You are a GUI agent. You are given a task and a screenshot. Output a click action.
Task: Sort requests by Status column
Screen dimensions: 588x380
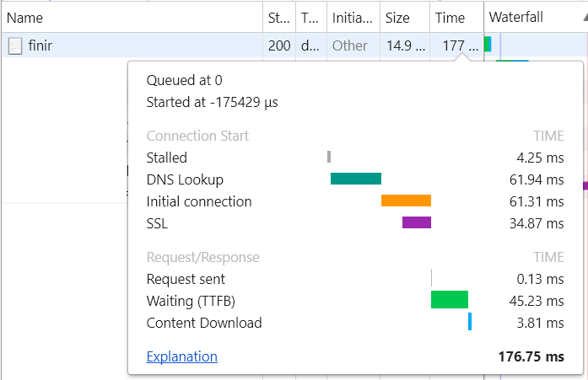[278, 18]
